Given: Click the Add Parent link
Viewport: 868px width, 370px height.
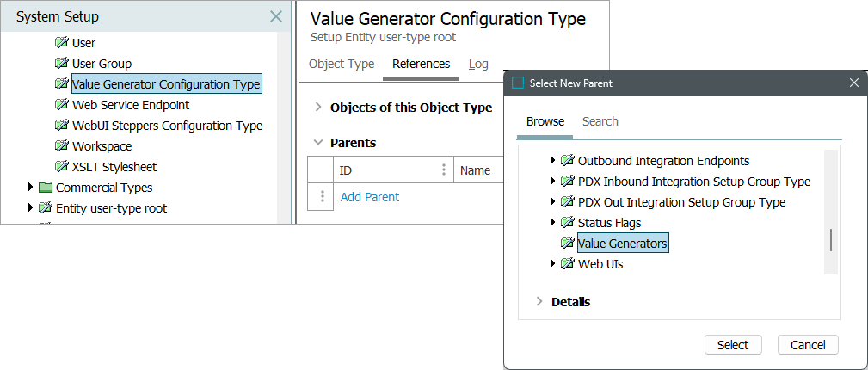Looking at the screenshot, I should click(370, 197).
